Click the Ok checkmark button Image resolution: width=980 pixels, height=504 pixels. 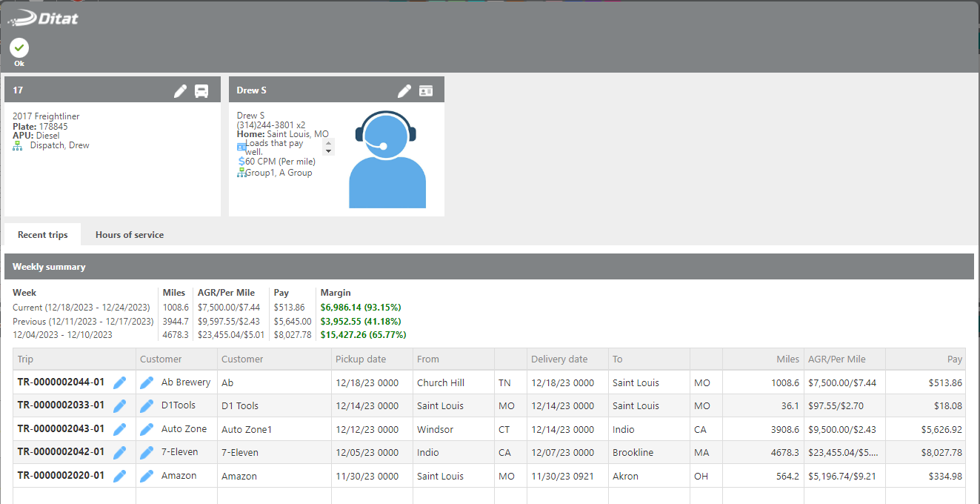tap(19, 49)
